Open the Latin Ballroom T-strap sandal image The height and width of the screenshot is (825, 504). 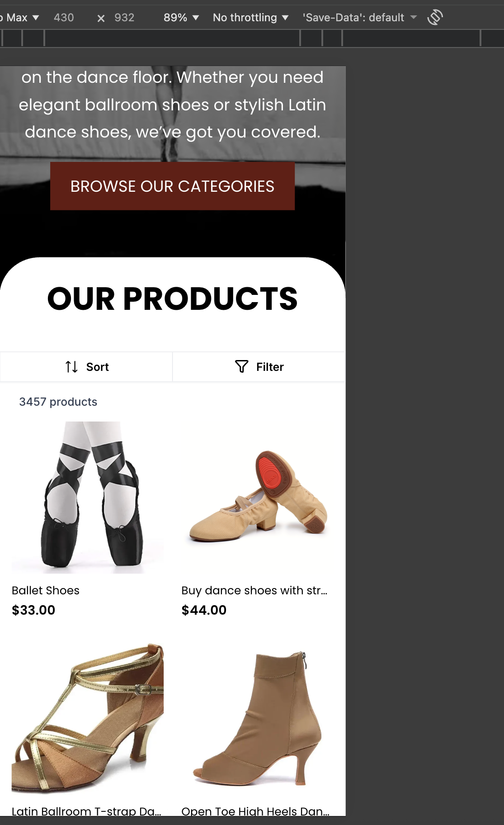tap(88, 719)
